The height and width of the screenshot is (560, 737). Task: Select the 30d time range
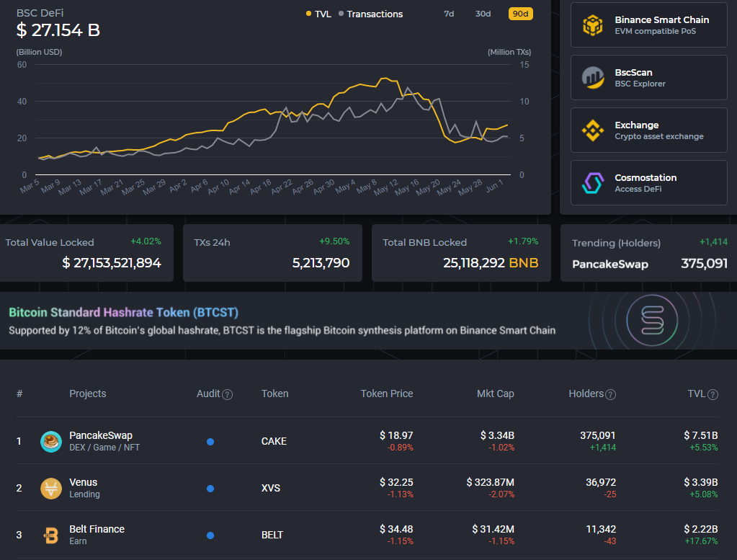[482, 14]
